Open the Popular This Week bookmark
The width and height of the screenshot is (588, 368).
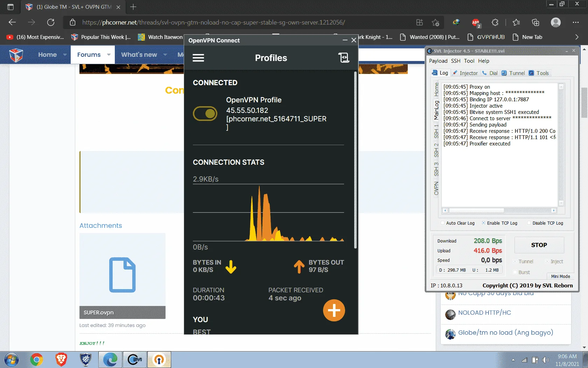(101, 37)
